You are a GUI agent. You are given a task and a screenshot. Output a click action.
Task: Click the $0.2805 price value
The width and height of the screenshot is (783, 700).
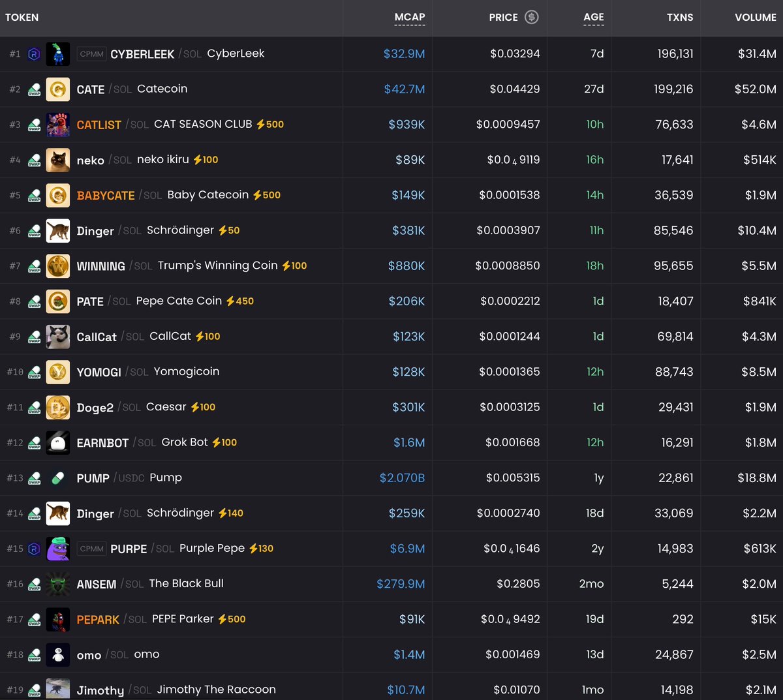click(518, 583)
